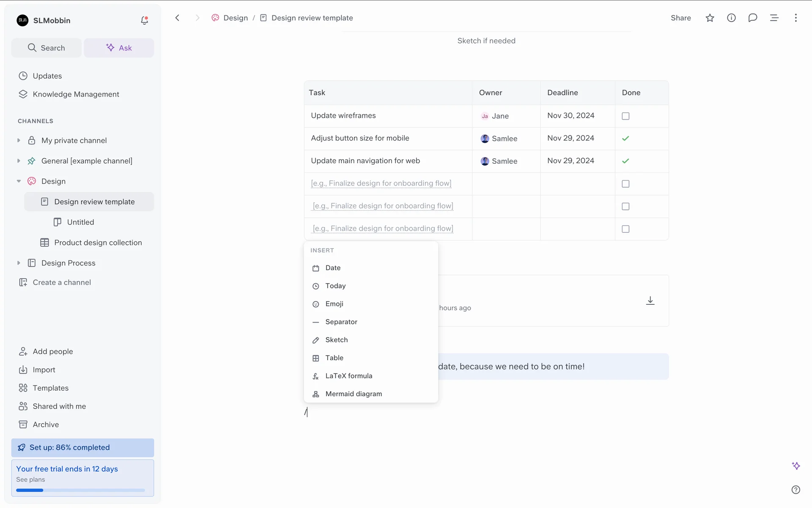Click the notifications bell icon
The height and width of the screenshot is (508, 812).
pyautogui.click(x=144, y=20)
